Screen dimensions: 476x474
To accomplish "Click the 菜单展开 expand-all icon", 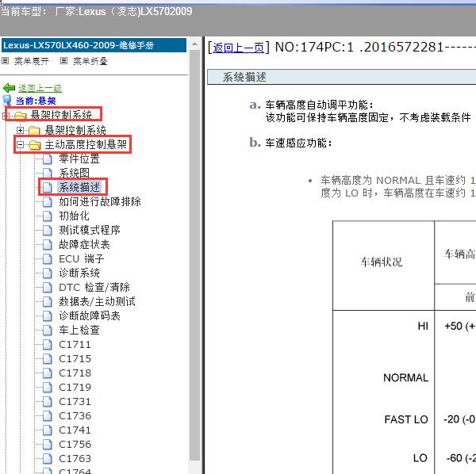I will tap(6, 61).
